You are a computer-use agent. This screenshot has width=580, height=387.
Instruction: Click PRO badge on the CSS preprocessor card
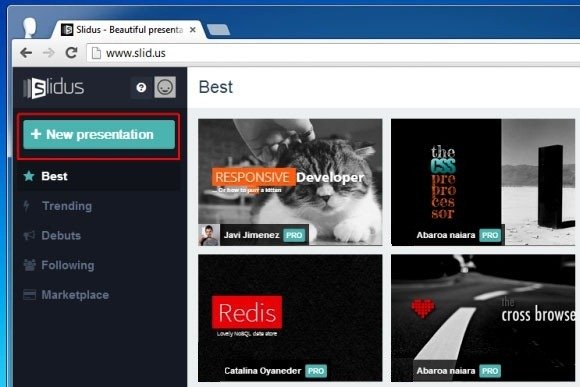click(x=490, y=235)
